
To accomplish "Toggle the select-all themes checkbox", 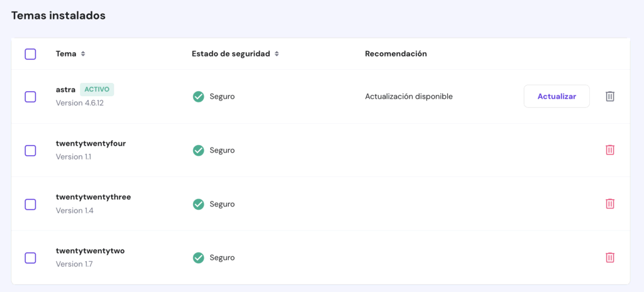I will point(30,54).
